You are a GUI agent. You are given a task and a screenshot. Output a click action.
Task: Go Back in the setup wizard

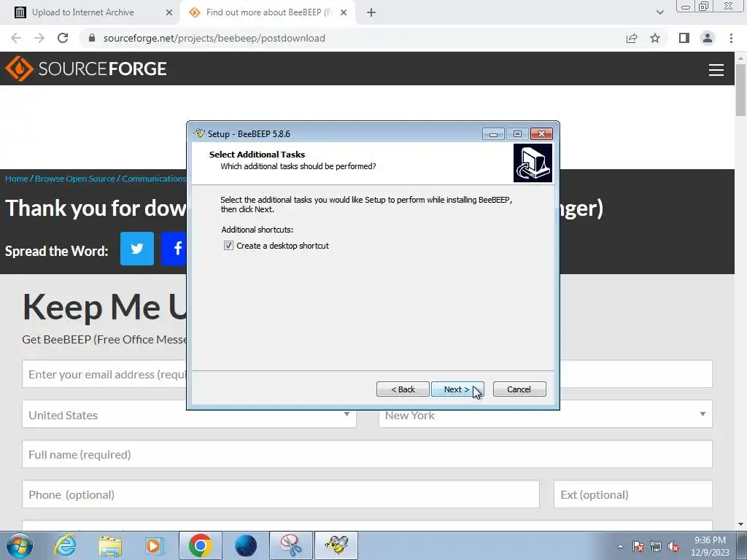pos(403,389)
